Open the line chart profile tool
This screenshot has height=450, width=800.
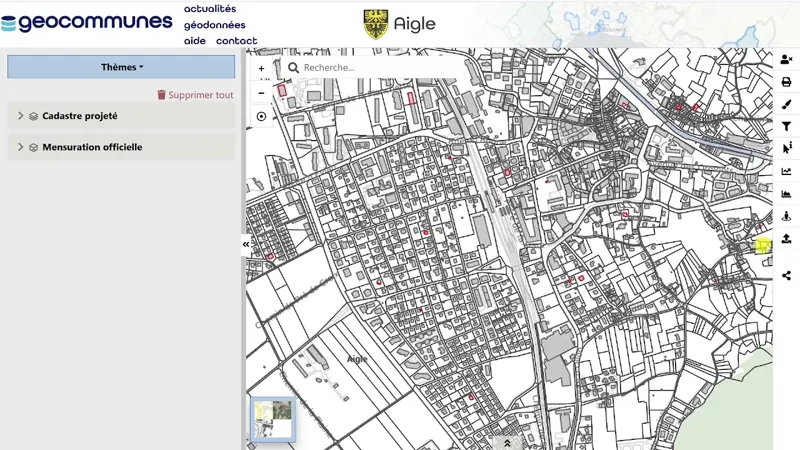[786, 171]
